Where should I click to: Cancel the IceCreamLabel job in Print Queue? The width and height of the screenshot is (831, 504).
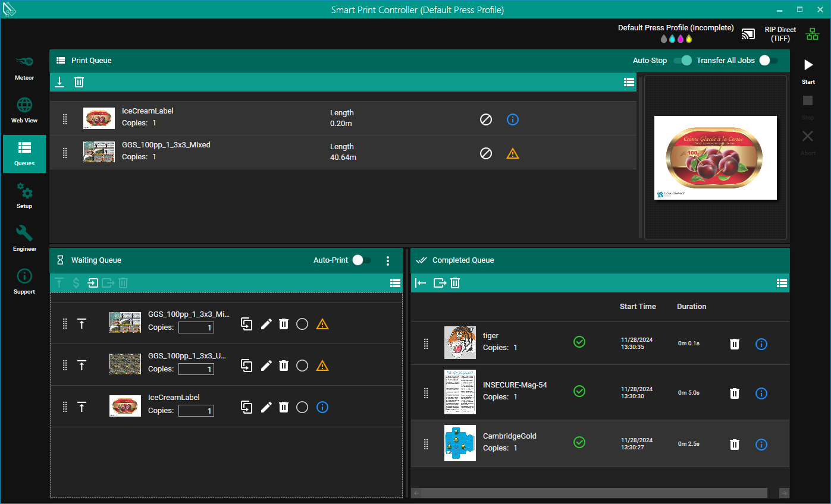point(486,119)
